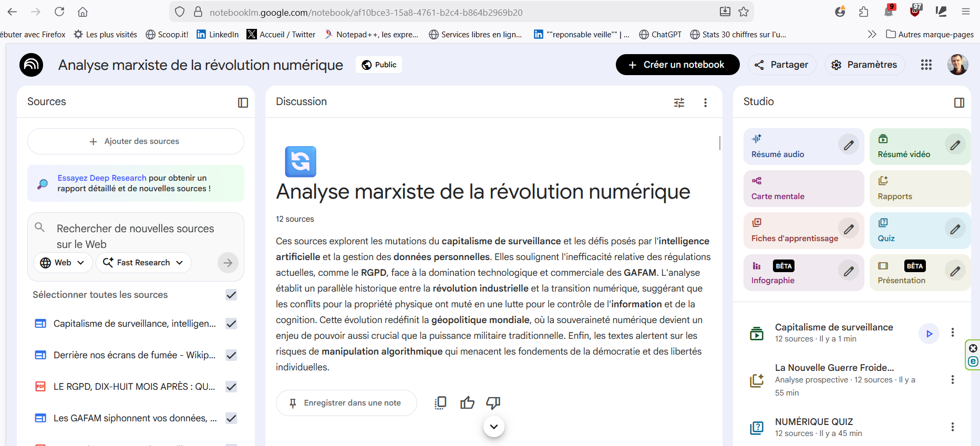This screenshot has height=446, width=980.
Task: Open the Derrière nos écrans de fumée source
Action: pyautogui.click(x=135, y=355)
